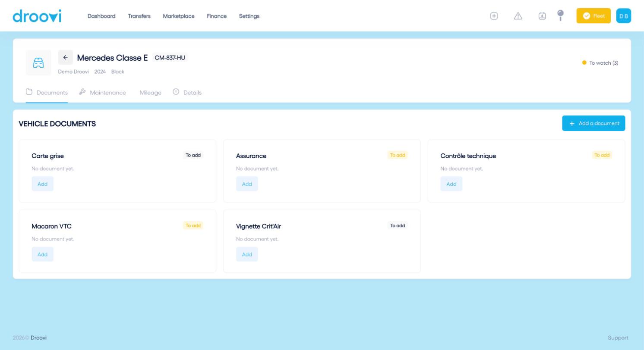Screen dimensions: 644x350
Task: Click the Droovi link in the footer
Action: [x=38, y=338]
